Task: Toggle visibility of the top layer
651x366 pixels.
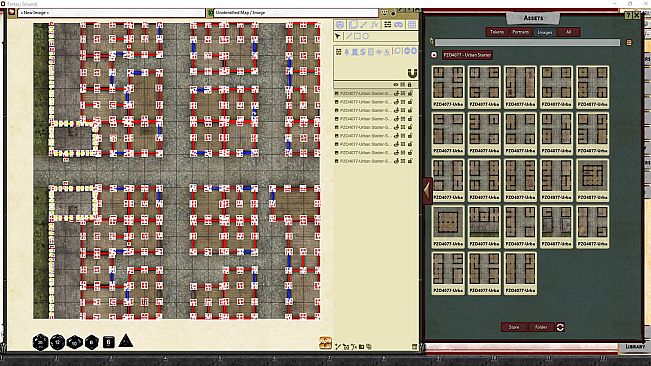Action: click(396, 94)
